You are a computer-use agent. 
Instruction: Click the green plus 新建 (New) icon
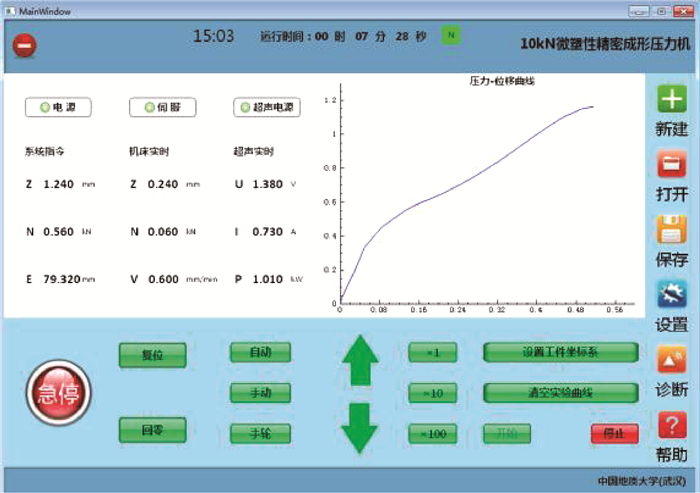(x=671, y=100)
